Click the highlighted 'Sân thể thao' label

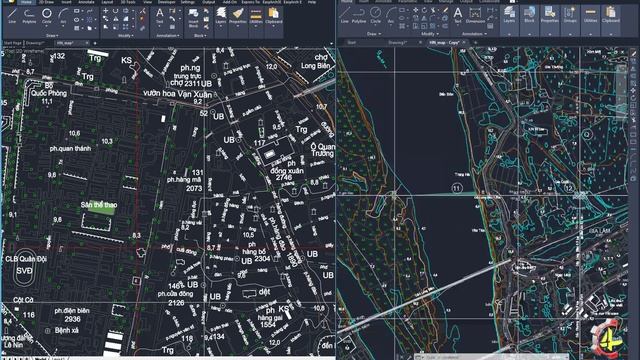99,205
